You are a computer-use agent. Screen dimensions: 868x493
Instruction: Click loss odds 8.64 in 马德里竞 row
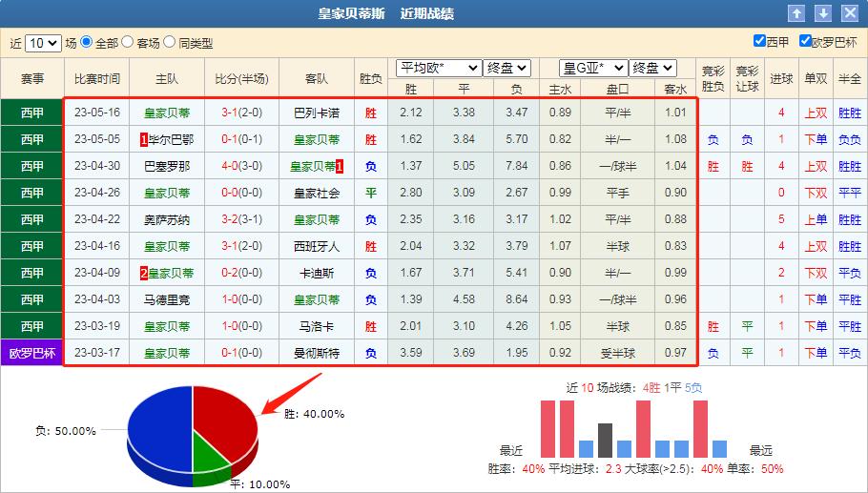516,299
